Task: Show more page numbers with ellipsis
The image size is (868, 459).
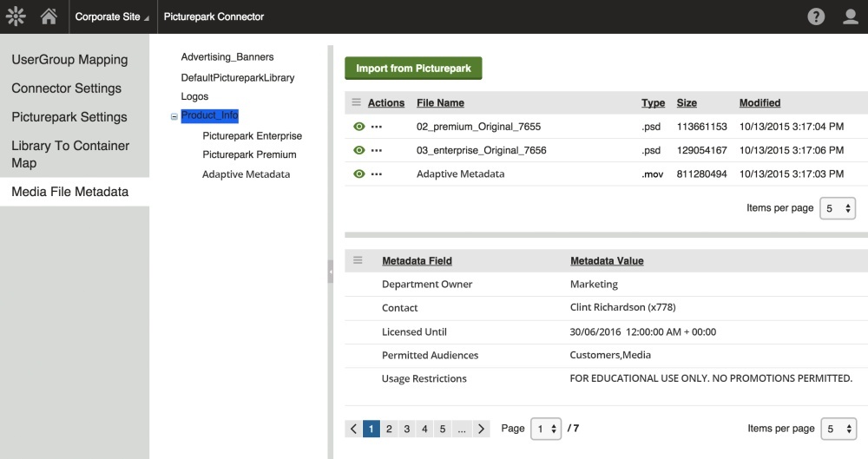Action: 461,429
